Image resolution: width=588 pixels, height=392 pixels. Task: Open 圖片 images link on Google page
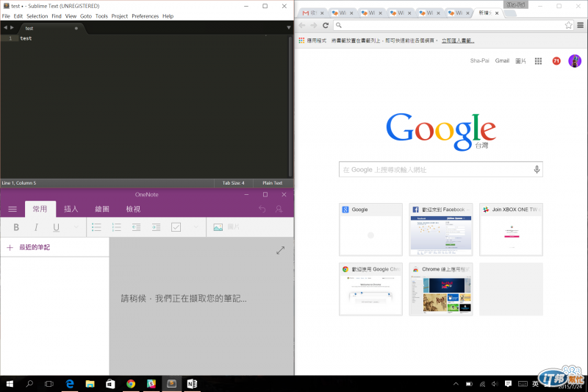pyautogui.click(x=520, y=61)
